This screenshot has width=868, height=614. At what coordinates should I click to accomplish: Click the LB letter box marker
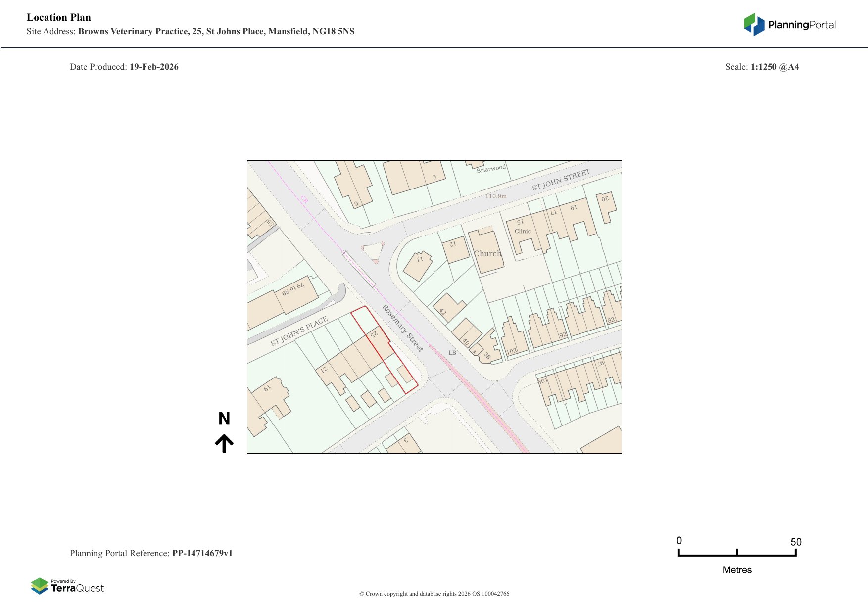click(452, 353)
